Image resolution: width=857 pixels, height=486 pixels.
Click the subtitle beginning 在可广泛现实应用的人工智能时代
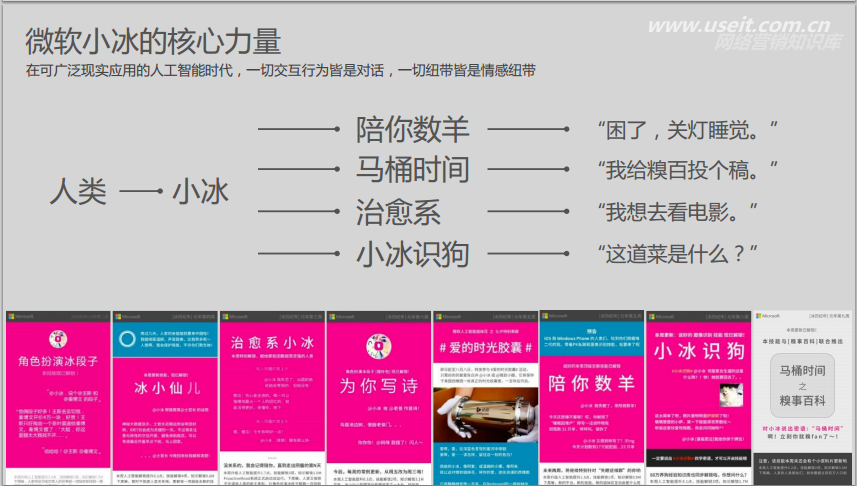click(280, 71)
